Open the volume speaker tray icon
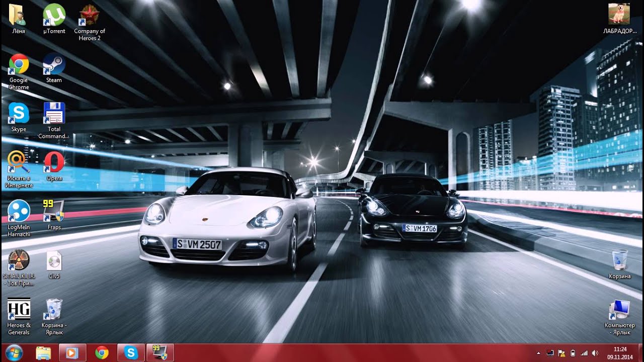Screen dimensions: 644x362 coord(595,353)
